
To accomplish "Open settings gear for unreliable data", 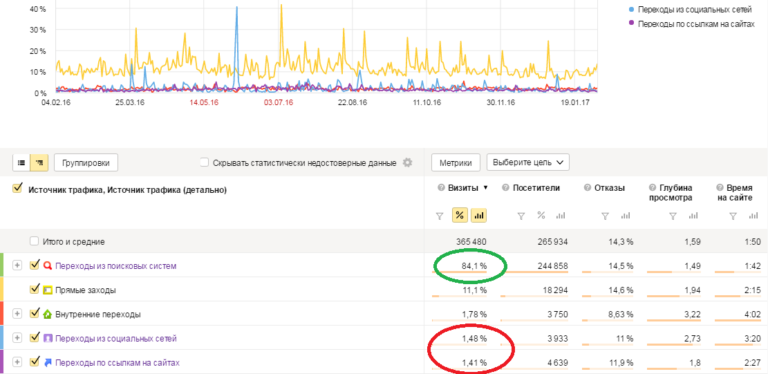I will click(x=407, y=163).
